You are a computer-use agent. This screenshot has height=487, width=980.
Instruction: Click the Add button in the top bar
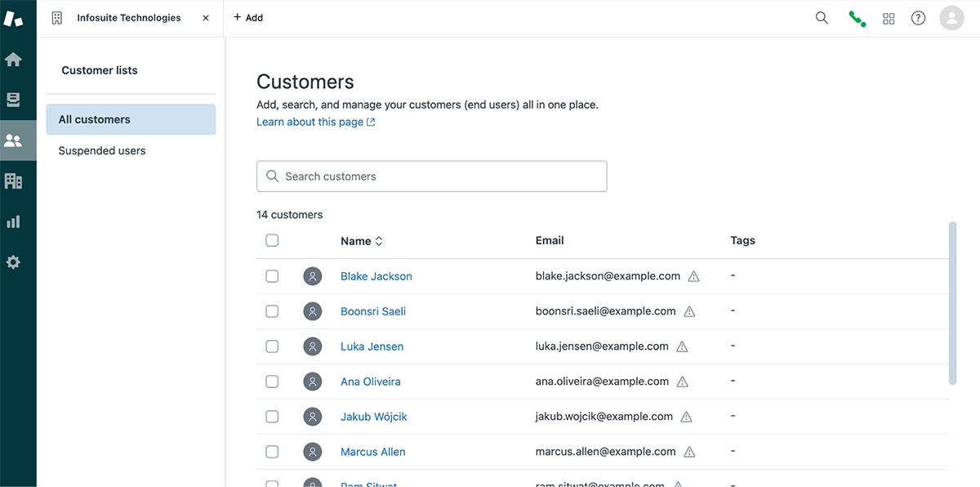click(x=247, y=17)
